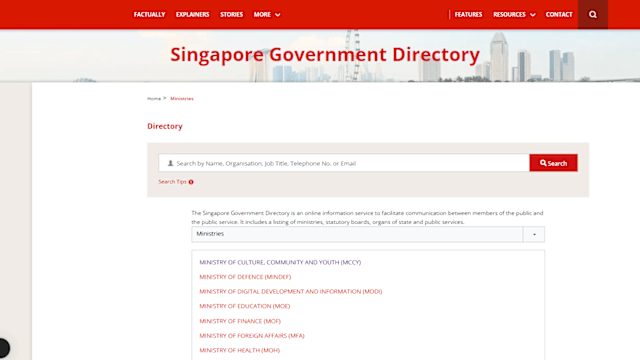The height and width of the screenshot is (360, 640).
Task: Go to the CONTACT page
Action: pyautogui.click(x=559, y=15)
